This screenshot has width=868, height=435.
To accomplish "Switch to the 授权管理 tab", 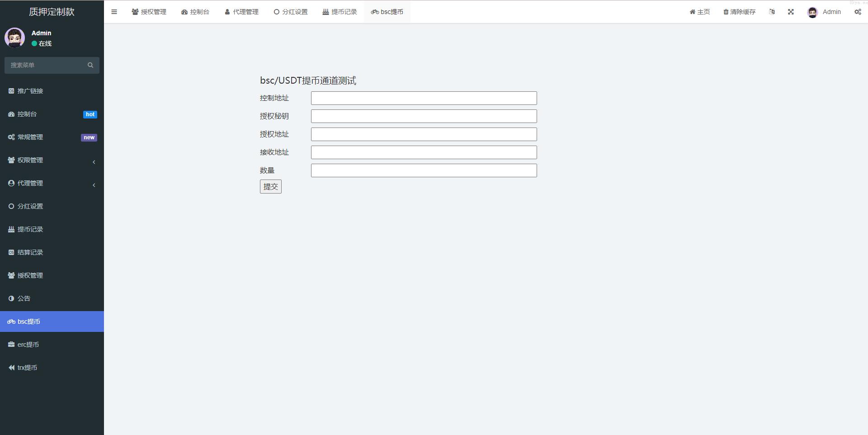I will pos(149,12).
